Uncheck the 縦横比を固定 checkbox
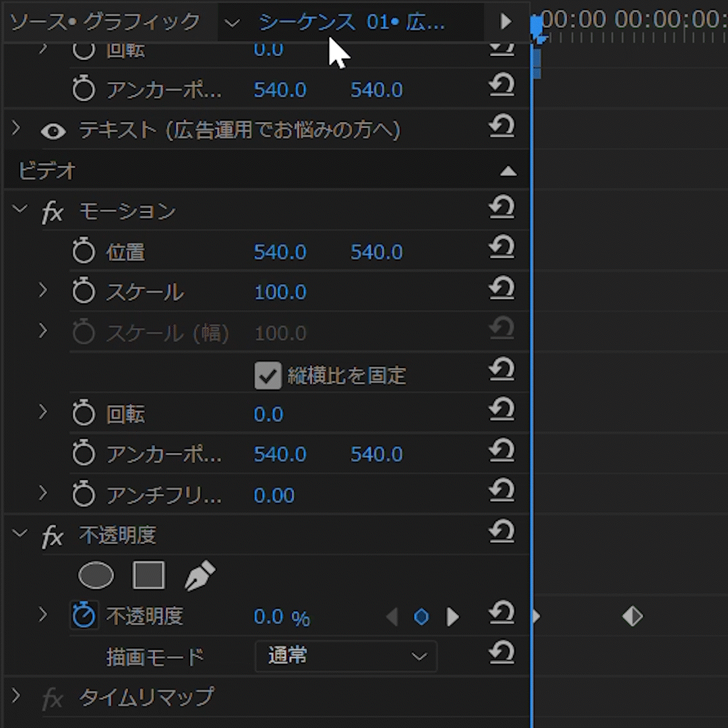728x728 pixels. (x=268, y=375)
